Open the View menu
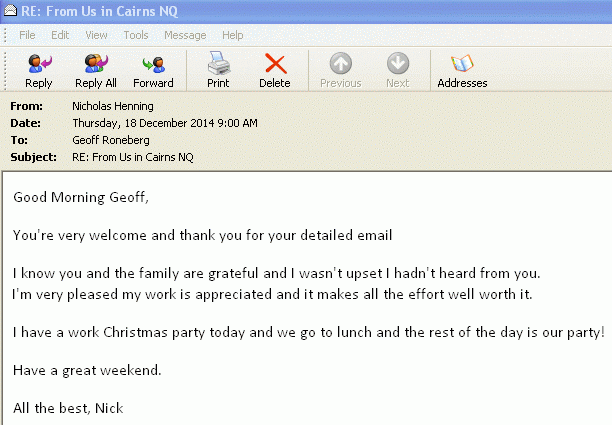 click(x=96, y=35)
